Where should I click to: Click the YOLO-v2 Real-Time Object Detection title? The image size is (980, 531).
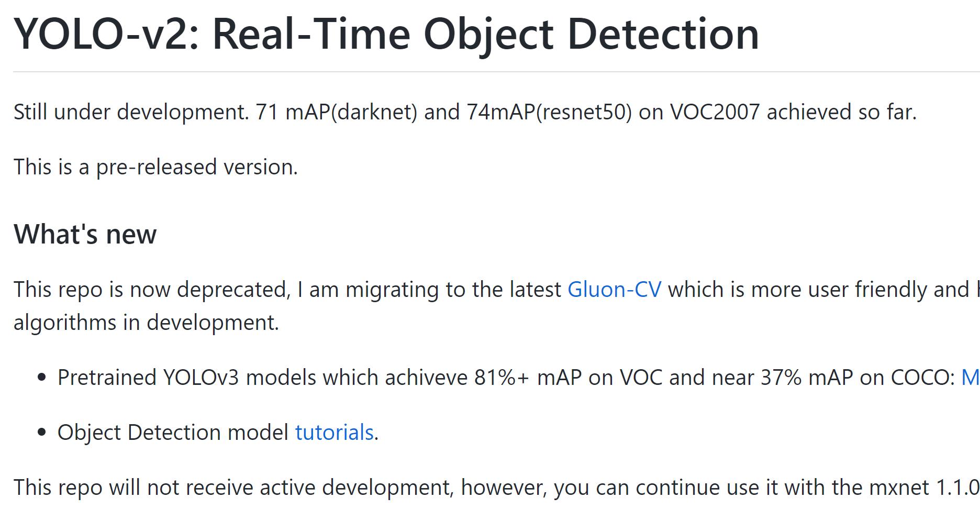(386, 35)
